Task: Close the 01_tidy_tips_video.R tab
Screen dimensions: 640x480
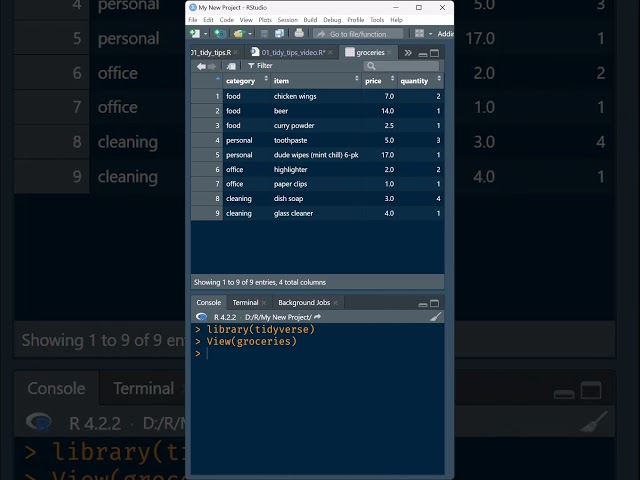Action: coord(330,52)
